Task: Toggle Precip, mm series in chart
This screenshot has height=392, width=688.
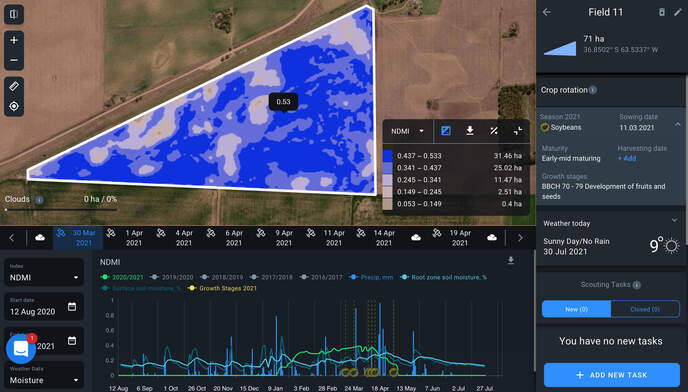Action: tap(371, 277)
